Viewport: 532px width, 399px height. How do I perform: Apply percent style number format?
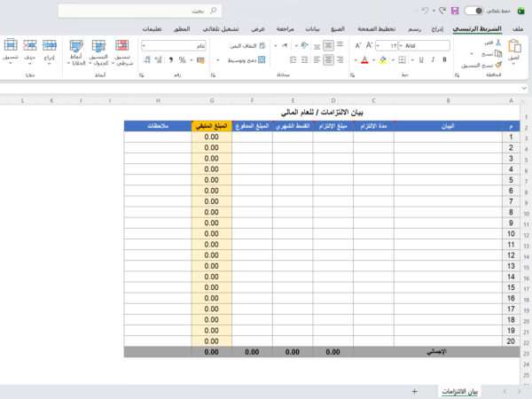pyautogui.click(x=182, y=60)
